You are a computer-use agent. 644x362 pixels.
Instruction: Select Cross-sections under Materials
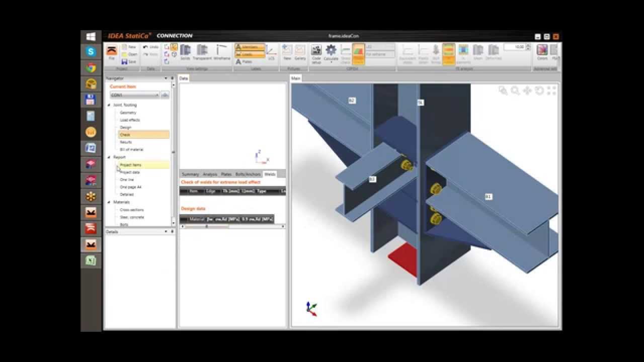pos(132,210)
